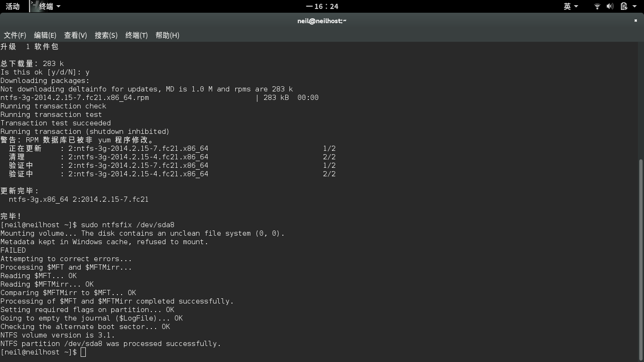The image size is (644, 362).
Task: Click '警告：RPM 数据库已被非 yum 程序修改' line
Action: (x=77, y=140)
